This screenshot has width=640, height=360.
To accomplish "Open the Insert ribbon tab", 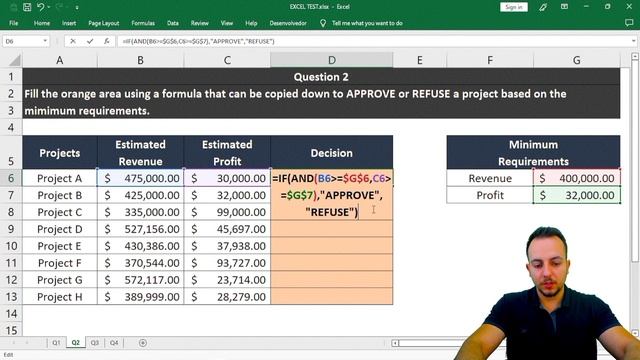I will pos(69,23).
